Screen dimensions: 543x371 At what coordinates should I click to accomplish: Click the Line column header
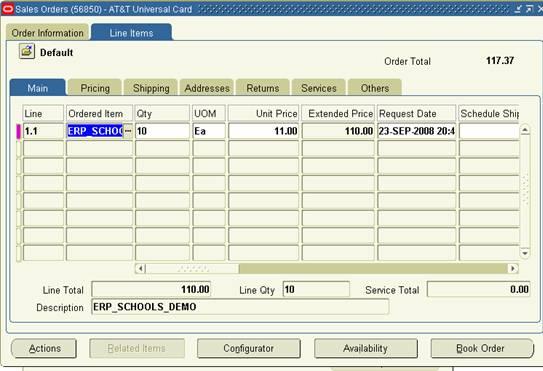[x=43, y=113]
